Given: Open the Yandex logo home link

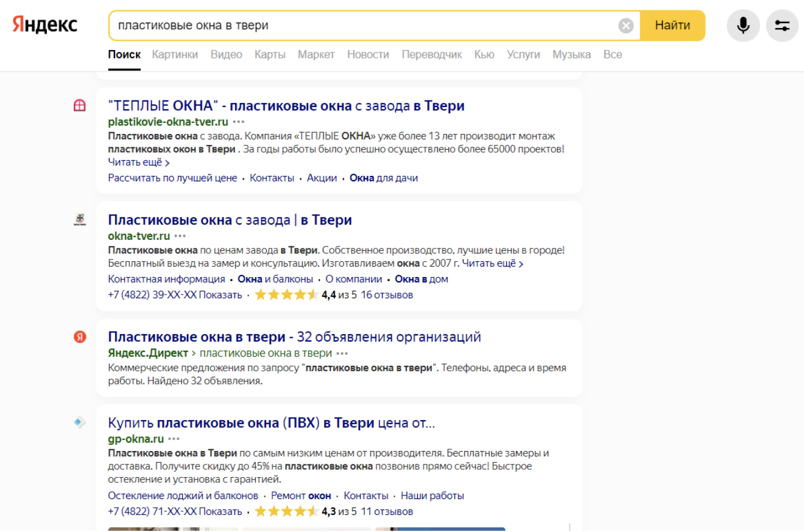Looking at the screenshot, I should pos(45,25).
